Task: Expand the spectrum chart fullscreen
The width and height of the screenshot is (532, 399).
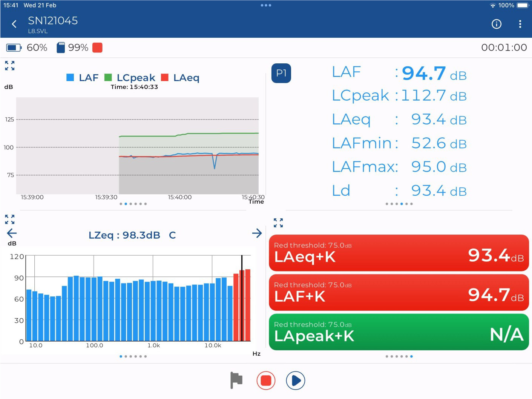Action: (10, 219)
